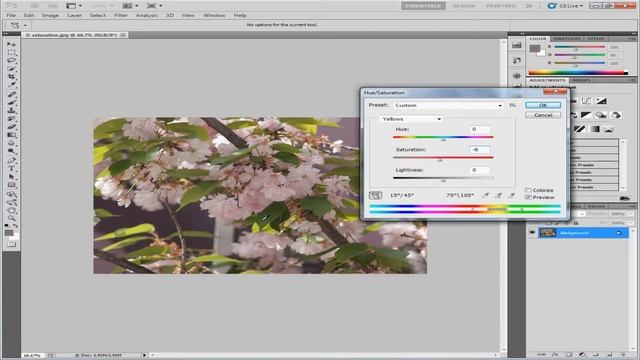Select the Background layer thumbnail

[x=547, y=233]
